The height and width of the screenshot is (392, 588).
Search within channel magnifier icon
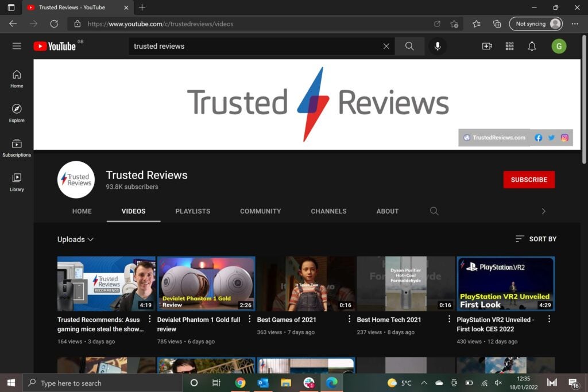(x=434, y=211)
